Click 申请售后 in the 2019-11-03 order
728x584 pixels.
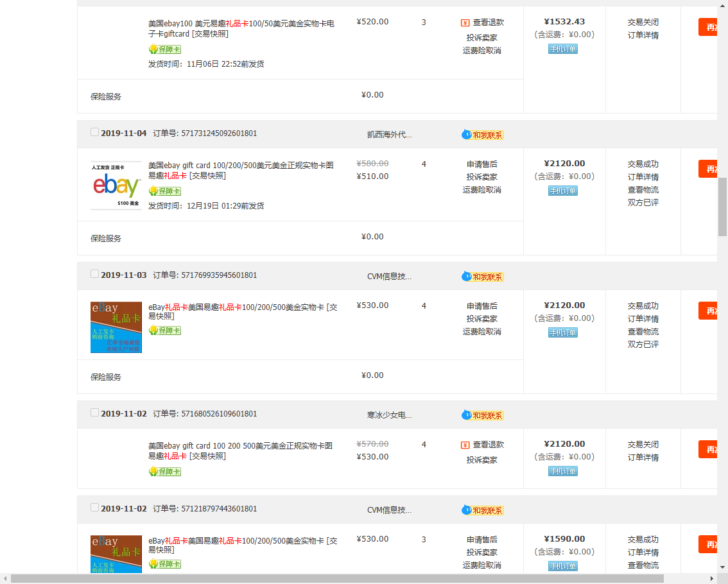pyautogui.click(x=482, y=306)
